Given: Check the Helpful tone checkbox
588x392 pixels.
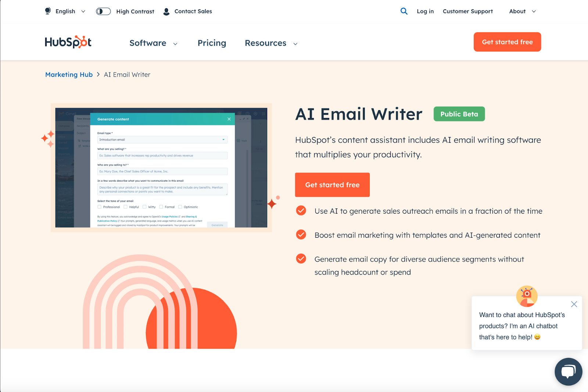Looking at the screenshot, I should (125, 207).
